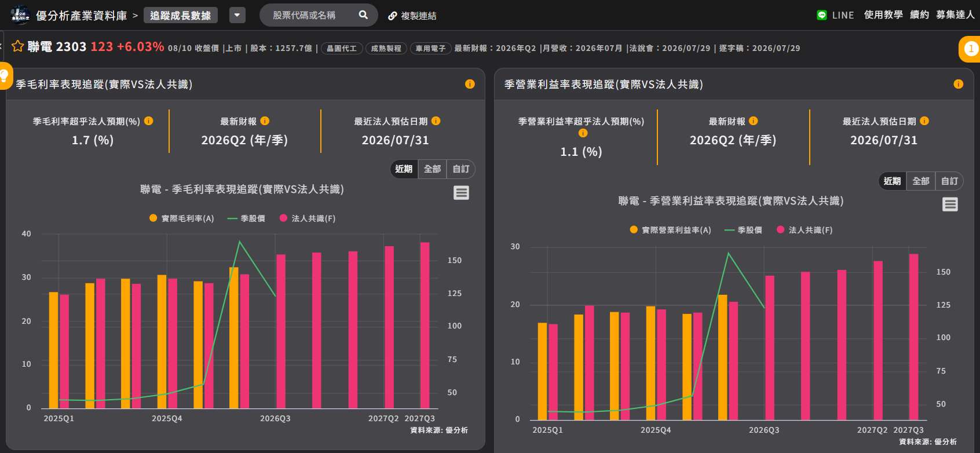Toggle 法人共識(F) legend in gross margin chart

(308, 218)
